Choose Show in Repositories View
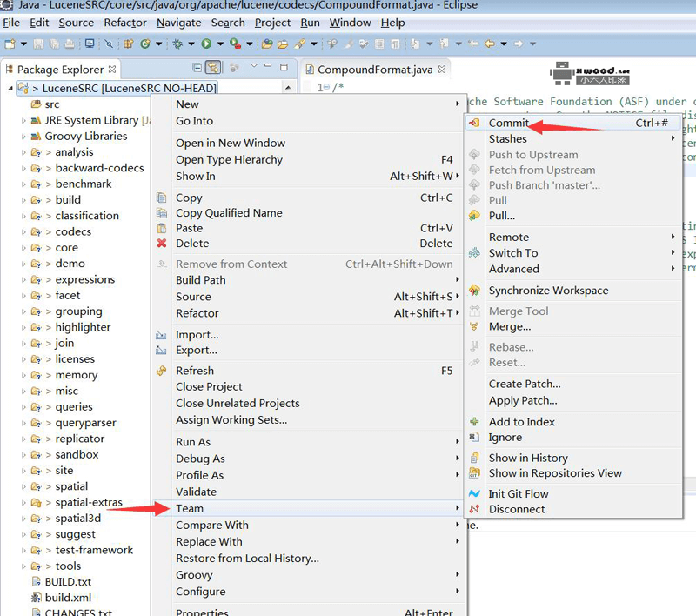696x616 pixels. 572,473
